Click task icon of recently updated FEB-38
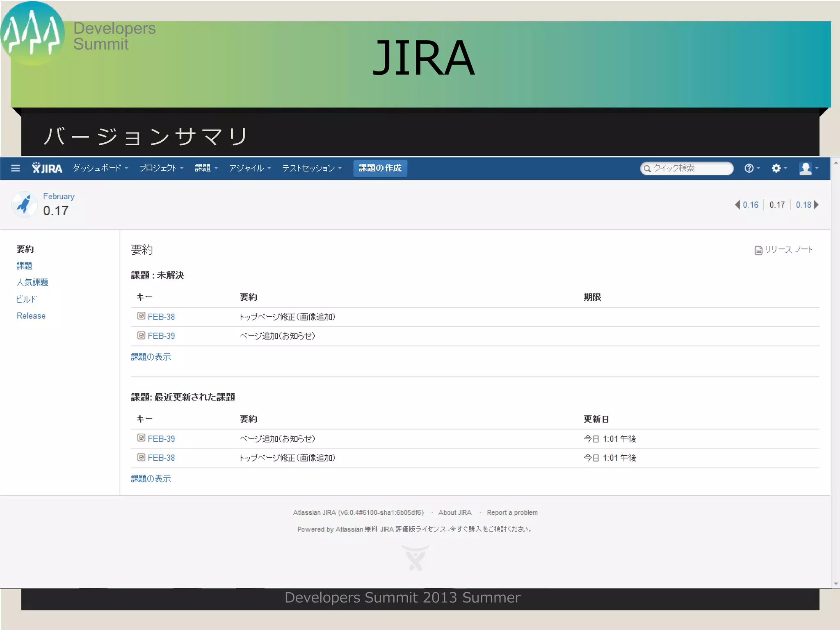The height and width of the screenshot is (630, 840). pos(141,457)
